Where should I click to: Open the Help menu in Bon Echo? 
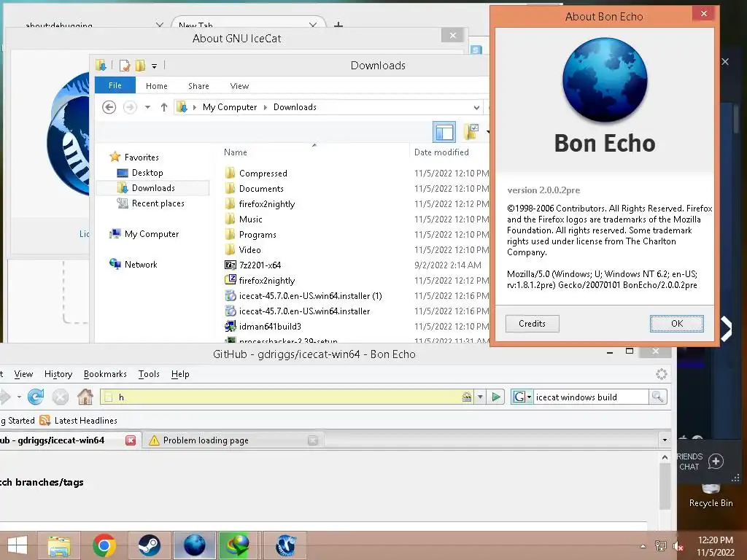click(x=180, y=374)
